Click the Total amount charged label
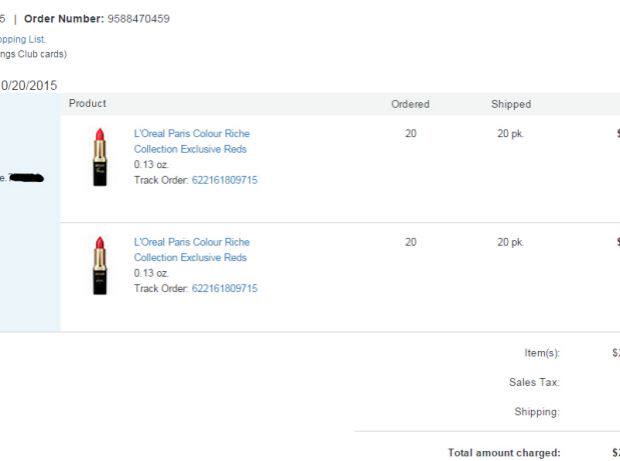This screenshot has width=620, height=461. click(x=504, y=452)
